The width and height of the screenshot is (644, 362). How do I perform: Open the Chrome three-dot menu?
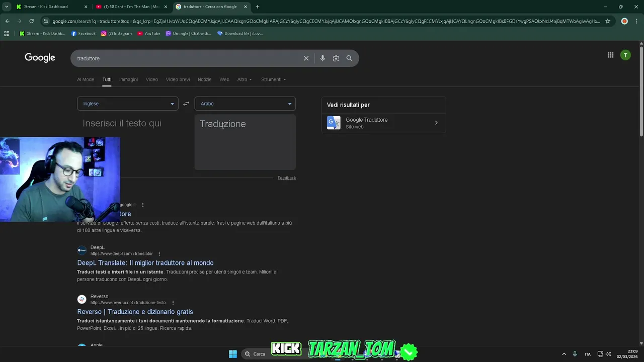coord(636,21)
